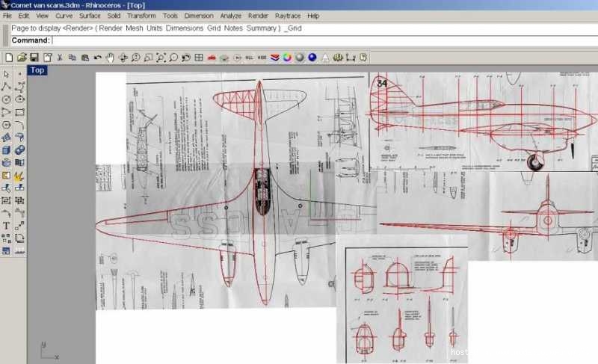The height and width of the screenshot is (364, 598).
Task: Open the Dimension menu
Action: pos(199,16)
